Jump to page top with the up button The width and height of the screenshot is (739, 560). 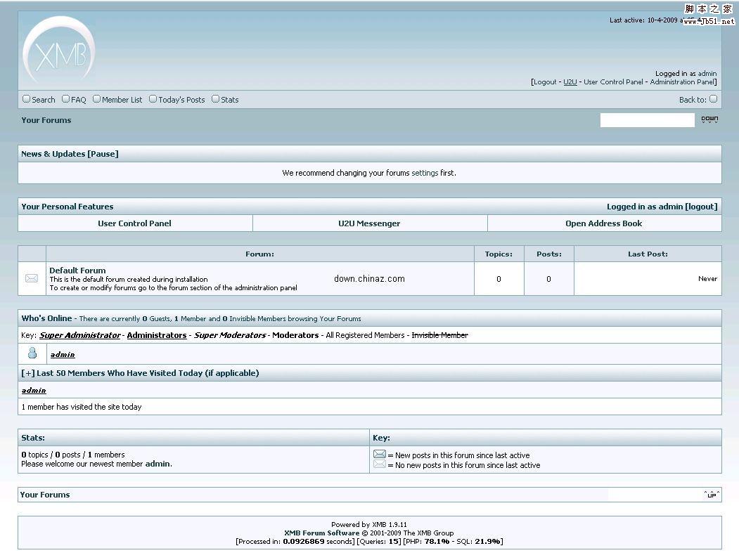(712, 495)
